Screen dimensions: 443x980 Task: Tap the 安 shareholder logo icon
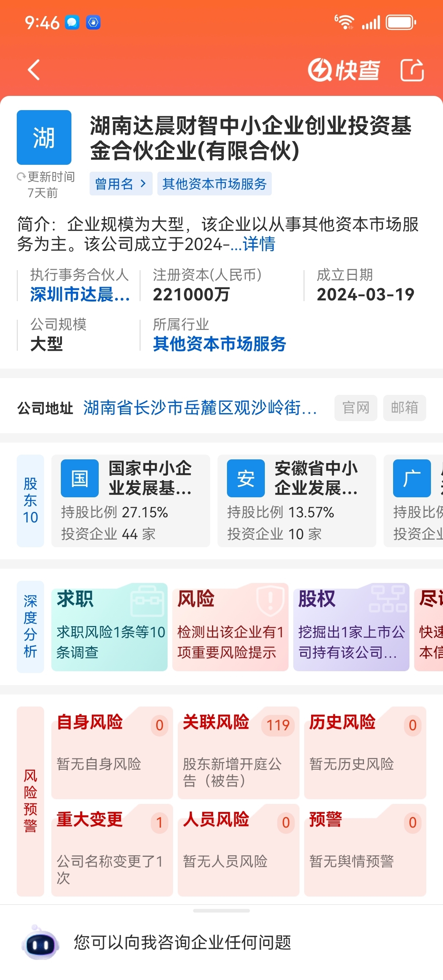pos(246,478)
